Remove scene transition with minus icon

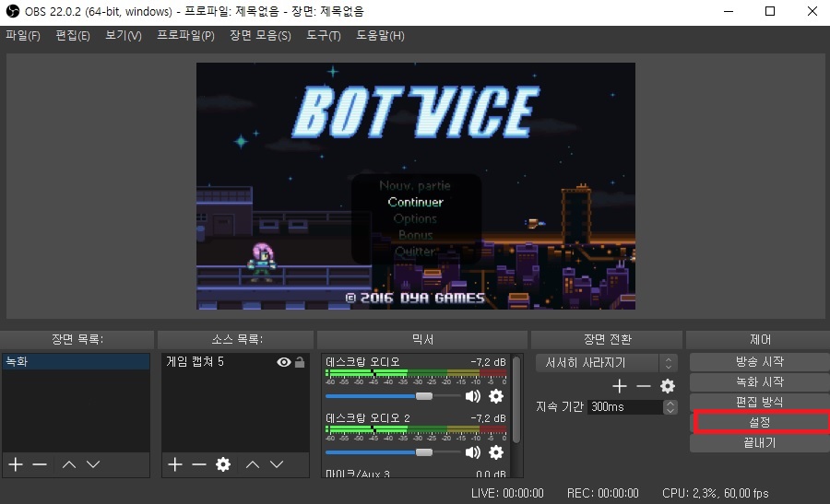tap(644, 386)
